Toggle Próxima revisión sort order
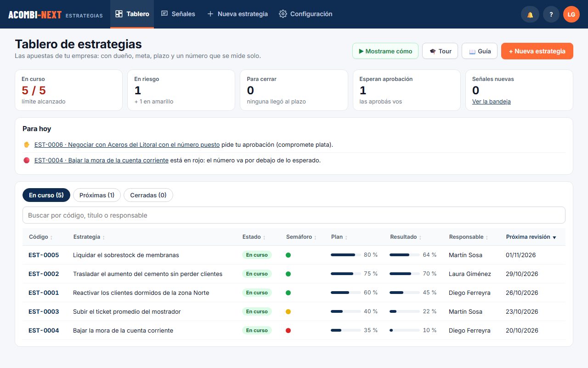The image size is (588, 368). 531,237
